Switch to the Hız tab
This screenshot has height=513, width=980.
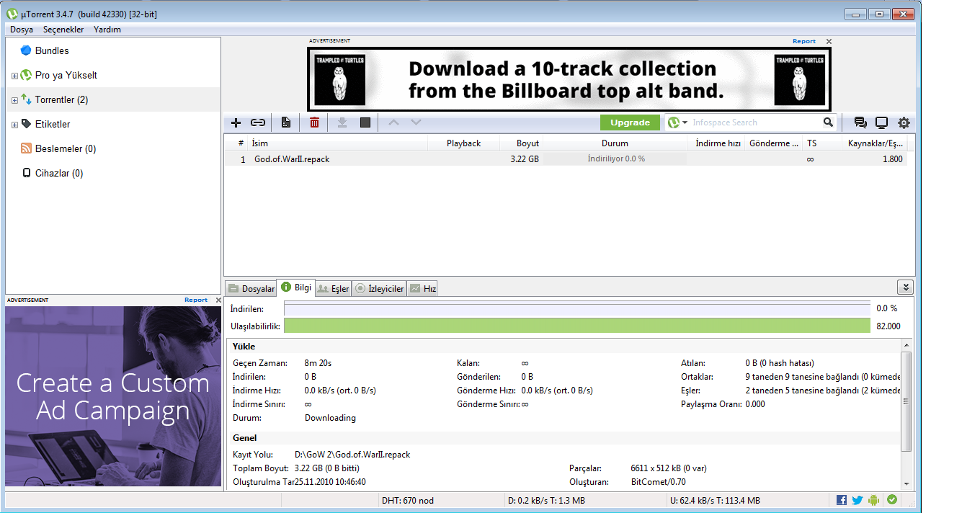point(423,288)
